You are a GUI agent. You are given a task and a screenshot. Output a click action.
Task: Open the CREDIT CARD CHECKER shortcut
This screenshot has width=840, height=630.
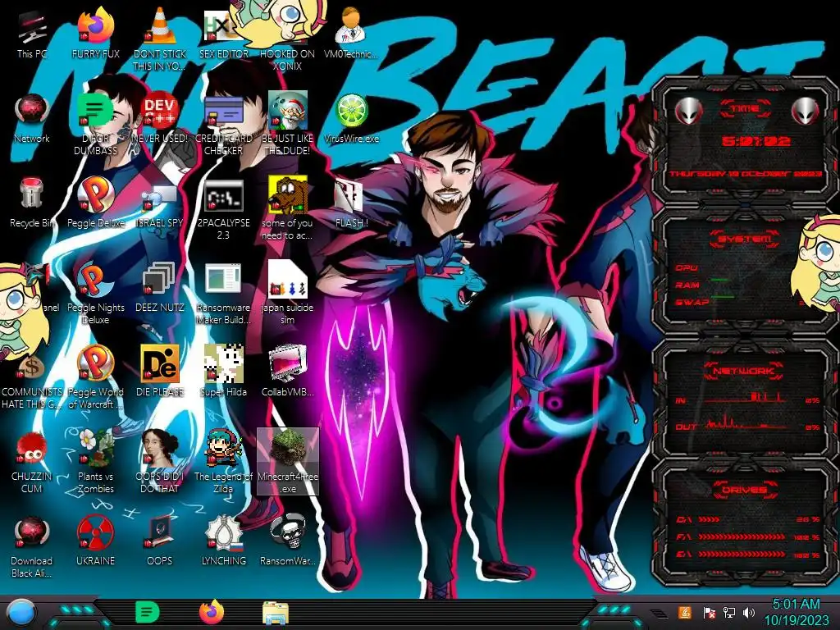point(223,125)
